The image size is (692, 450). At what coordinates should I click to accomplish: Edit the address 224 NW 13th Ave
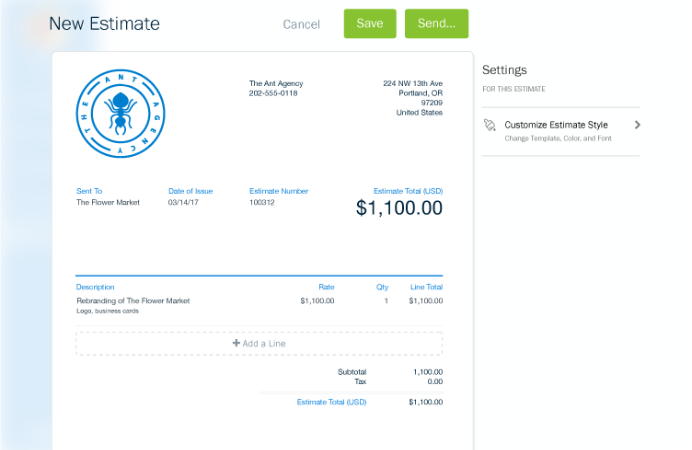click(411, 83)
